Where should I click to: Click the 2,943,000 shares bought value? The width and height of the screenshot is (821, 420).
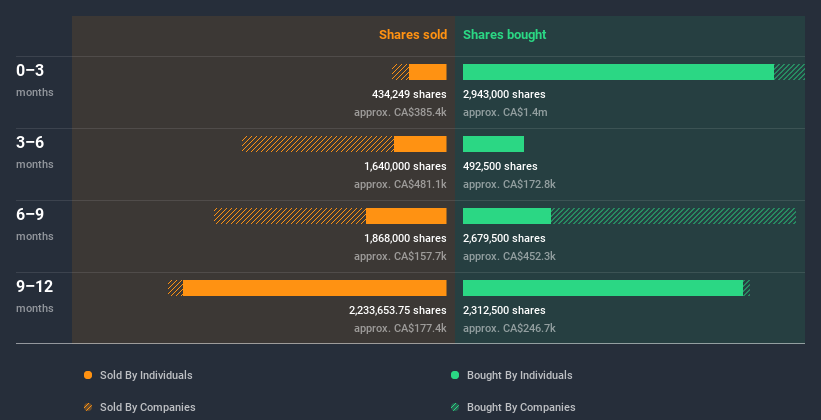click(504, 94)
